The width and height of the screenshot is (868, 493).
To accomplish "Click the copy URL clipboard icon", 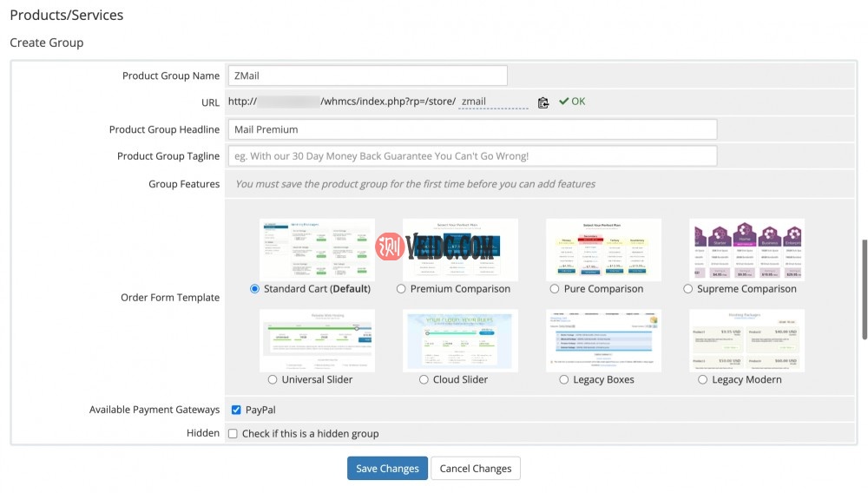I will 543,102.
